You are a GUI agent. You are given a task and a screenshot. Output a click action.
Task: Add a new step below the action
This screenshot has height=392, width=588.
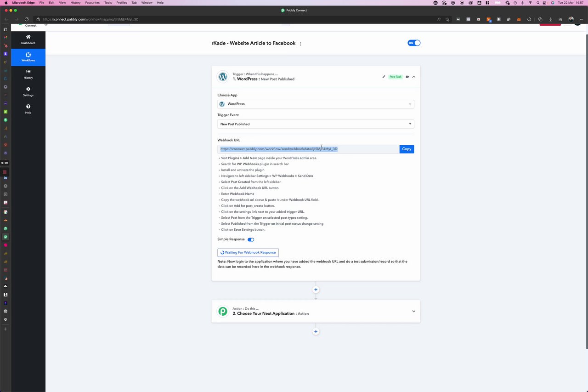(316, 331)
